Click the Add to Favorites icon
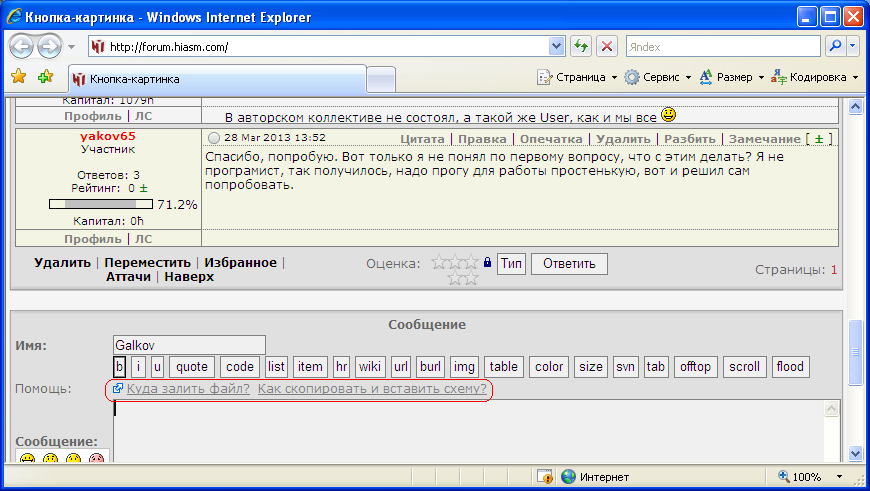The width and height of the screenshot is (870, 491). pos(45,77)
